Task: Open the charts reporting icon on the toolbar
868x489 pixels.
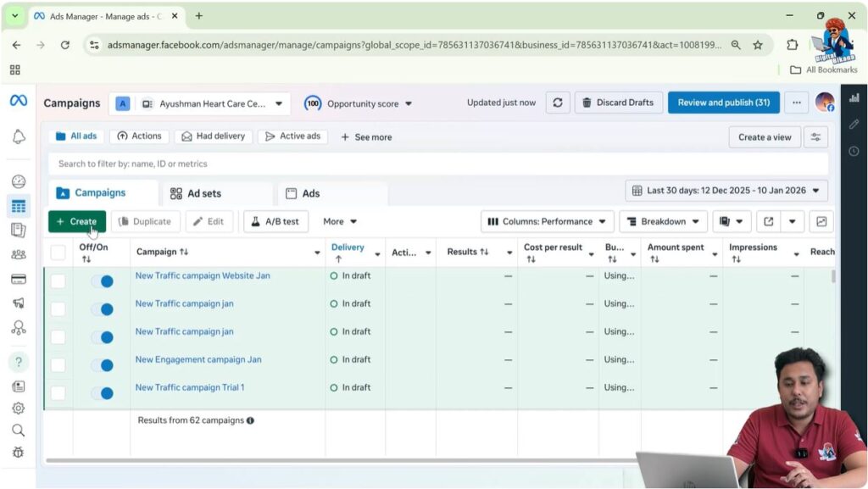Action: click(x=821, y=221)
